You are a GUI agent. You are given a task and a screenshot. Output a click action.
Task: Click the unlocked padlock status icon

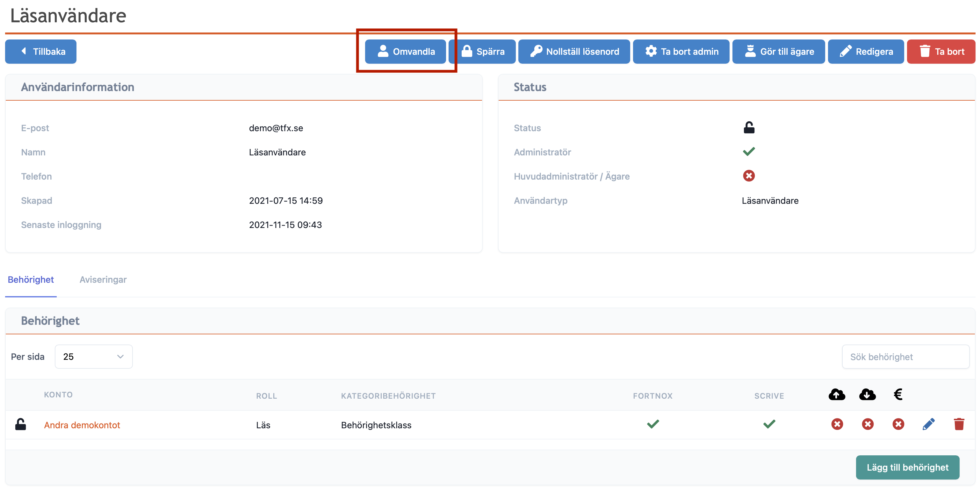tap(749, 127)
